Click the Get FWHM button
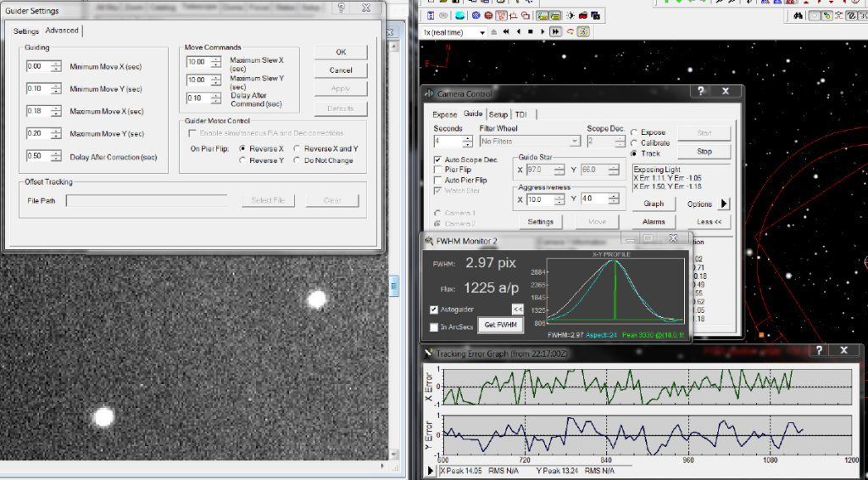Image resolution: width=868 pixels, height=480 pixels. [x=499, y=325]
